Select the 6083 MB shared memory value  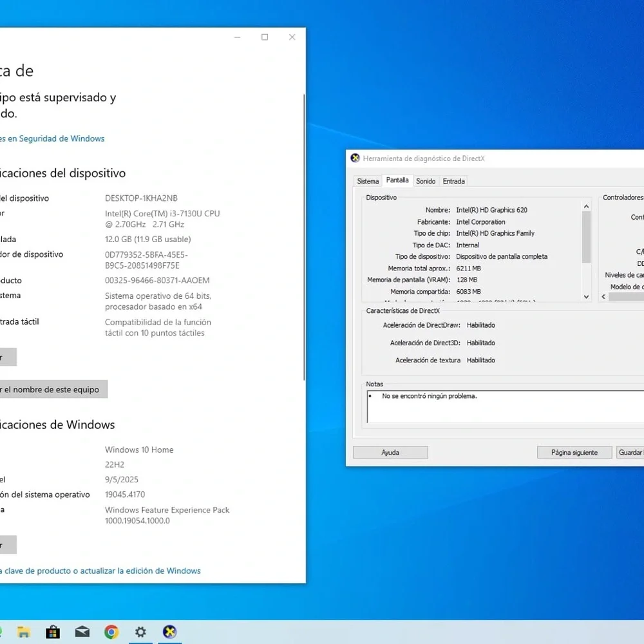(468, 292)
